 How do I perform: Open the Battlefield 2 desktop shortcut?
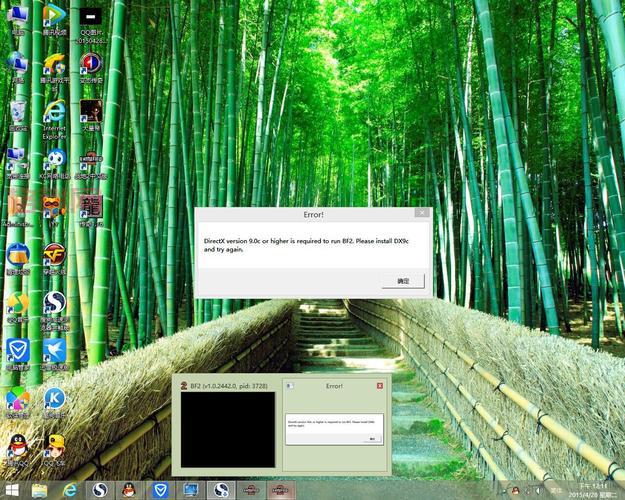pos(91,164)
